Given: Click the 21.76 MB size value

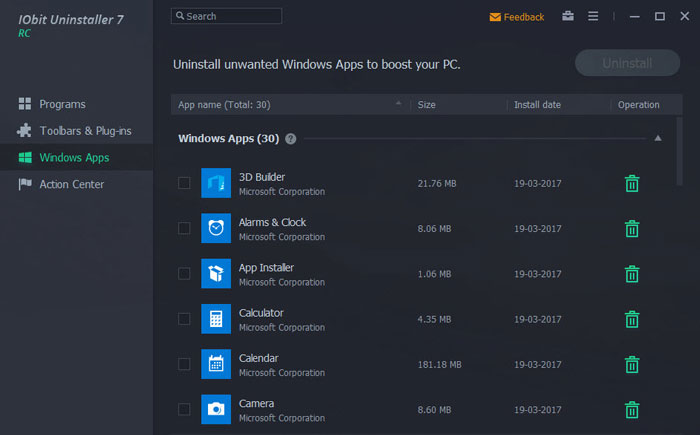Looking at the screenshot, I should click(437, 184).
